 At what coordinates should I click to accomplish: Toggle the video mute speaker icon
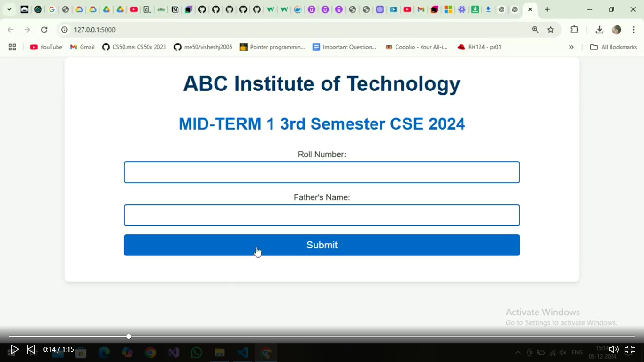pyautogui.click(x=613, y=349)
